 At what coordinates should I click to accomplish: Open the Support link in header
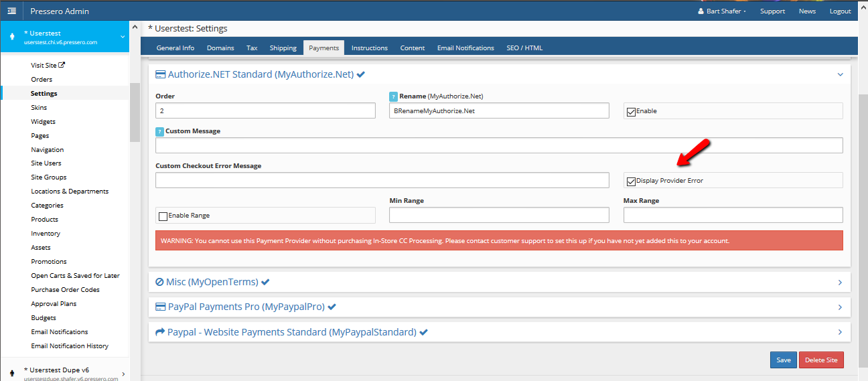coord(772,11)
